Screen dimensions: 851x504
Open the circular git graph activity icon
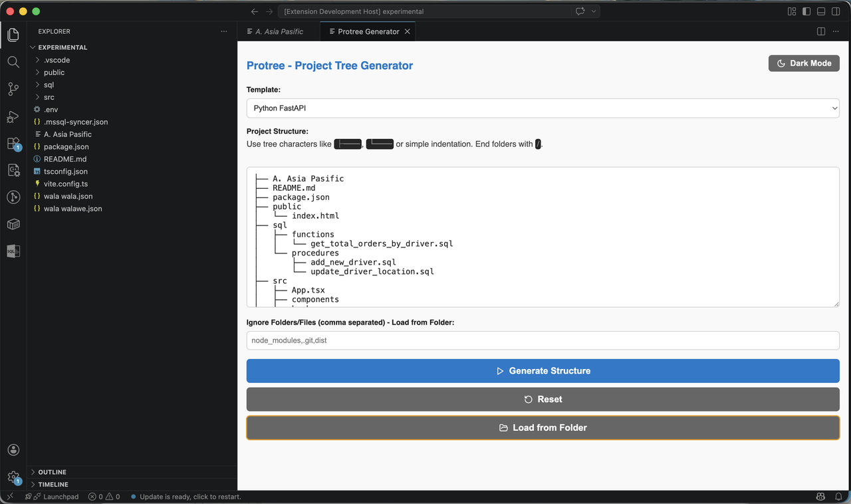[x=13, y=197]
